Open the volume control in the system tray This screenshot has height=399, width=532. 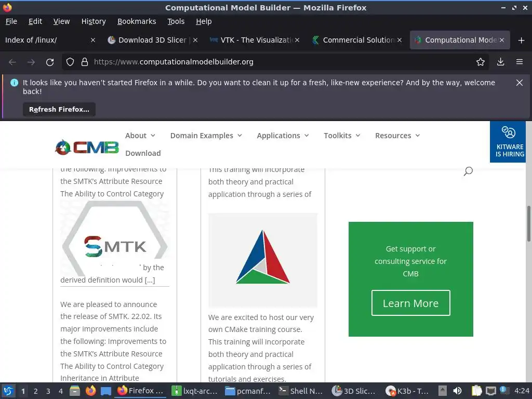pyautogui.click(x=457, y=391)
